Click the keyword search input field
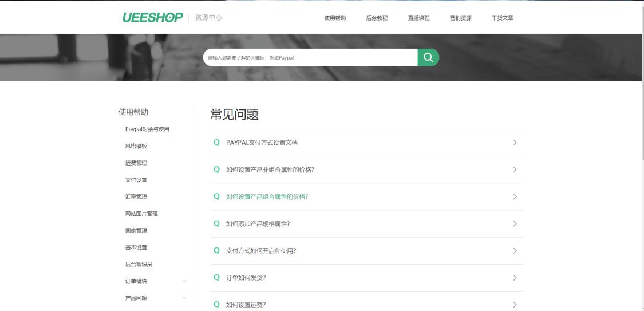This screenshot has width=644, height=311. tap(309, 57)
